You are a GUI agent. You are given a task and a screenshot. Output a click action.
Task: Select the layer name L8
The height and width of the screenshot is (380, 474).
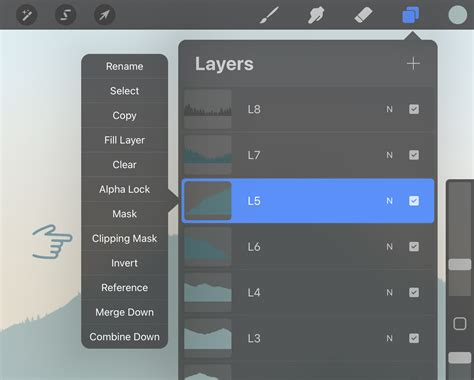[254, 109]
